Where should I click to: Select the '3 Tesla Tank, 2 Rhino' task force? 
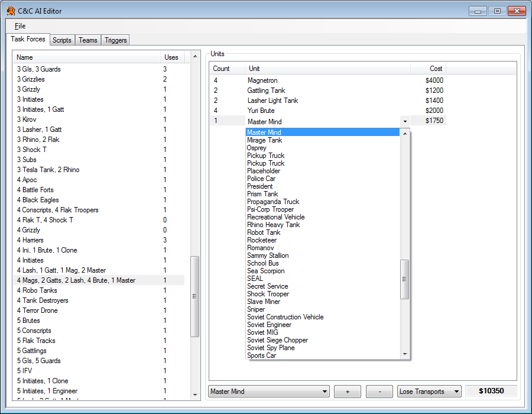point(99,170)
